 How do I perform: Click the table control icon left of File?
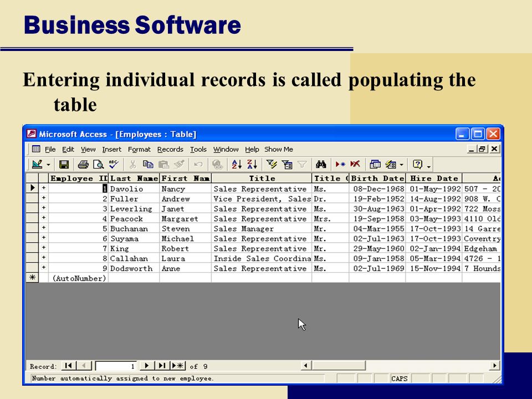tap(36, 149)
